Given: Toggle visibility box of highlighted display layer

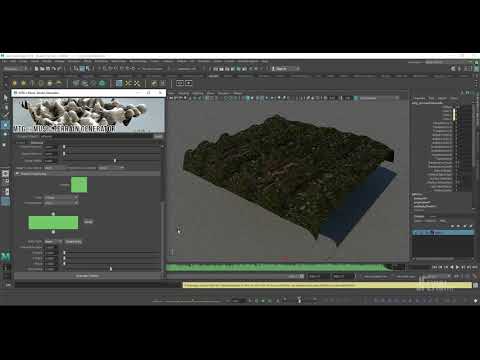Looking at the screenshot, I should point(415,232).
